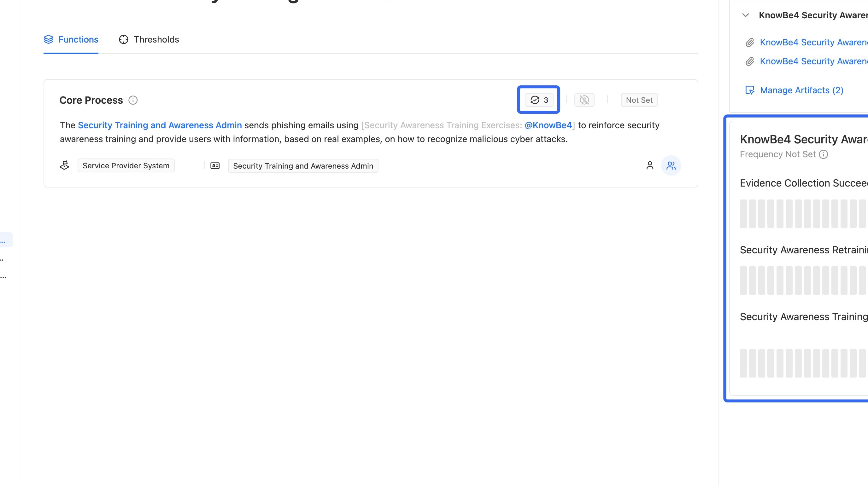This screenshot has height=485, width=868.
Task: Click the Service Provider System tag
Action: (126, 165)
